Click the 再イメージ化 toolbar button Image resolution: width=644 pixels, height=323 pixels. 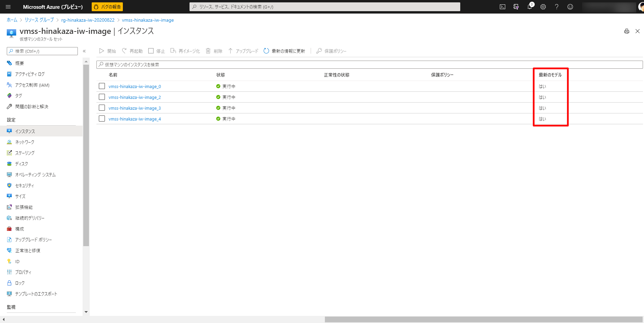click(x=185, y=51)
